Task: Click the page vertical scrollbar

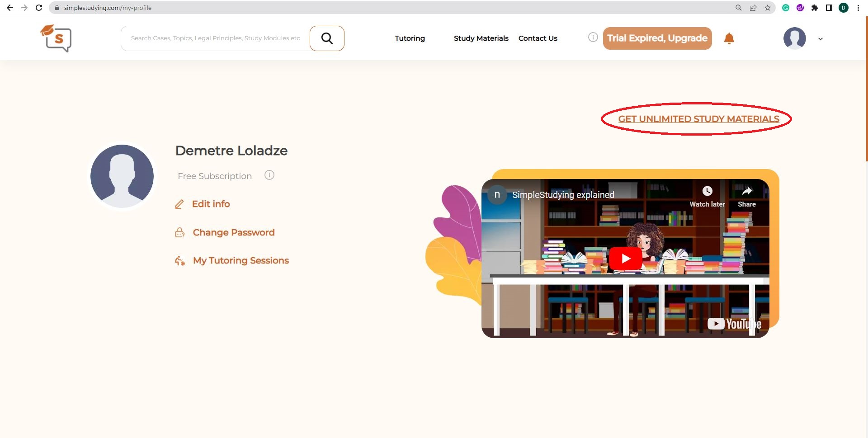Action: click(x=866, y=89)
